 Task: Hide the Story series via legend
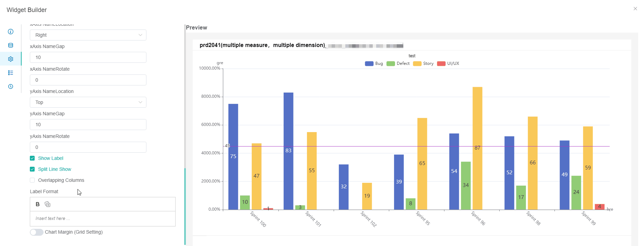point(423,63)
